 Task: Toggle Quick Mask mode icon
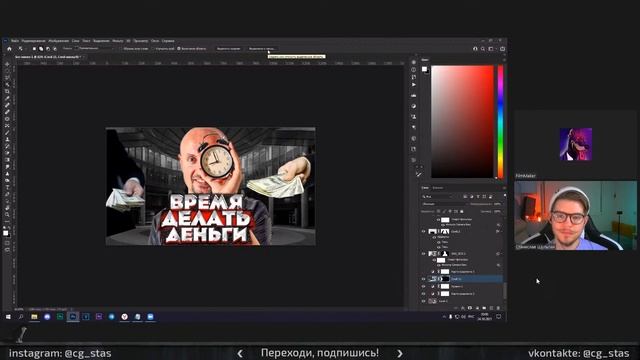7,243
